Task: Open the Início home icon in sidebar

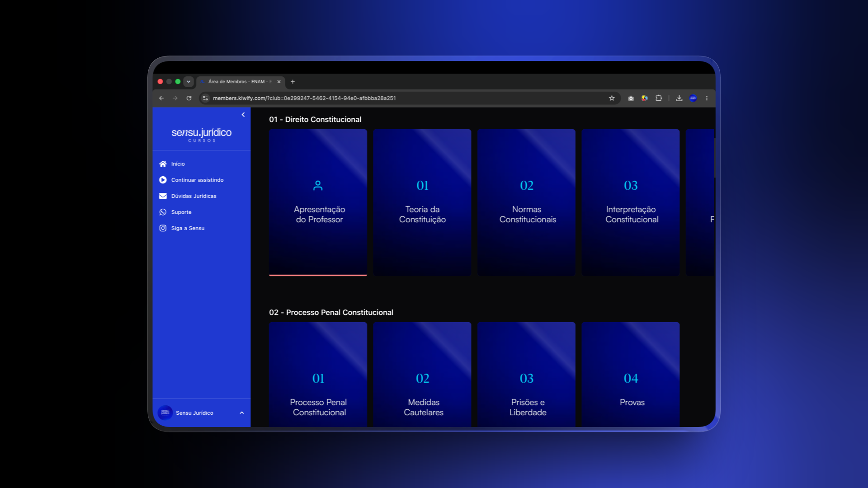Action: tap(163, 164)
